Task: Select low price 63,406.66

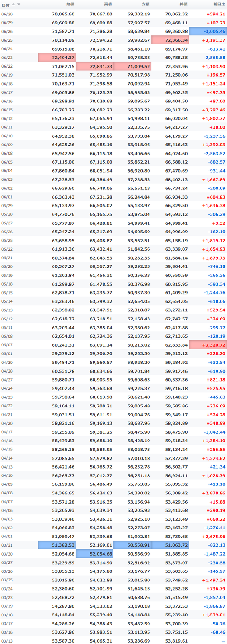Action: click(x=138, y=154)
